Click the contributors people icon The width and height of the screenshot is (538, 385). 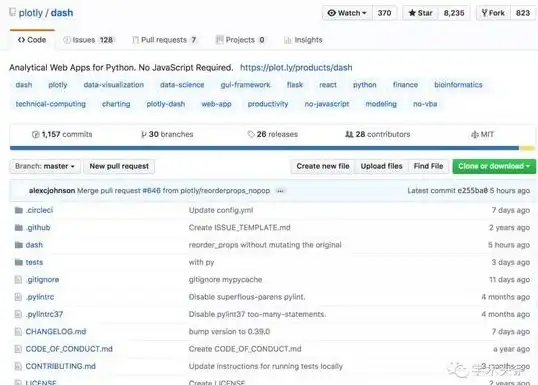coord(349,134)
